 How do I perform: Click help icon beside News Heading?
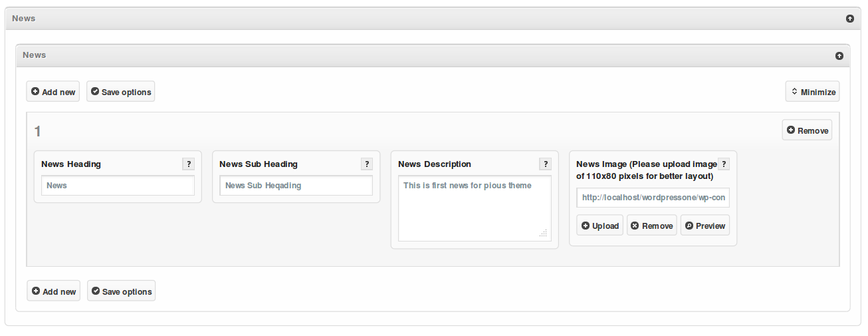click(188, 164)
